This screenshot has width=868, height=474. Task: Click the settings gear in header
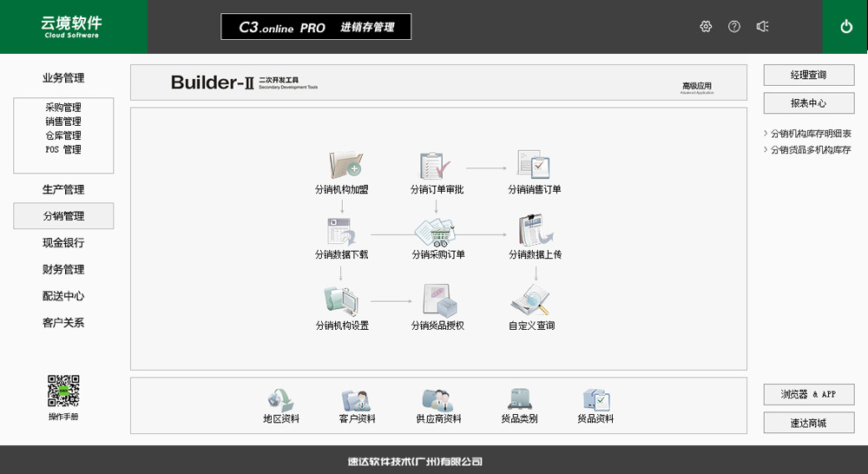(x=706, y=27)
